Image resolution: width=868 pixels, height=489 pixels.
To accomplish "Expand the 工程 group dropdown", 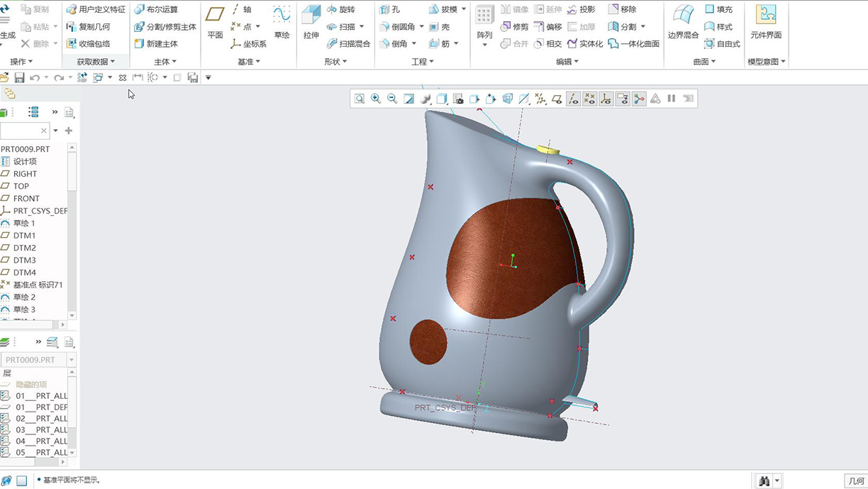I will (x=423, y=62).
